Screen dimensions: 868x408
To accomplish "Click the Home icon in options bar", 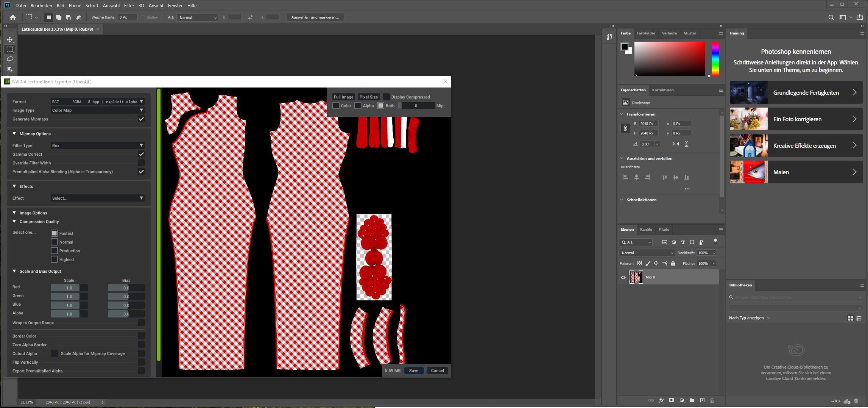I will click(x=13, y=17).
